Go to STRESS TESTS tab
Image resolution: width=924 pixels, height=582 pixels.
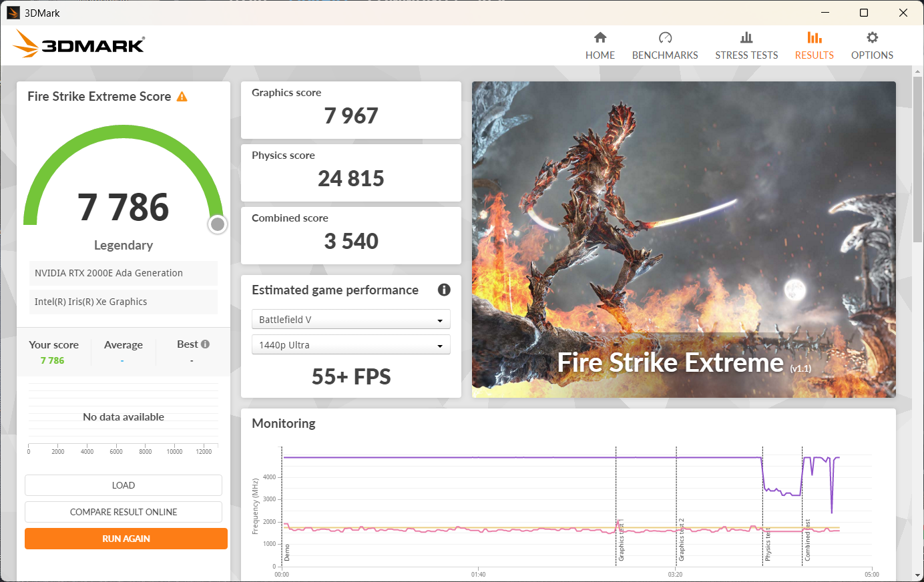[746, 46]
